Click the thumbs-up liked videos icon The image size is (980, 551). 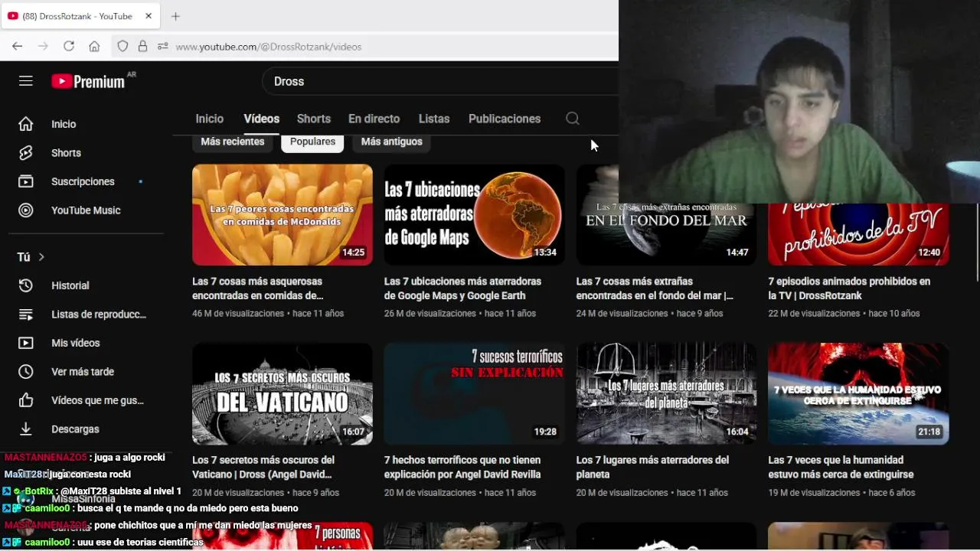coord(26,400)
